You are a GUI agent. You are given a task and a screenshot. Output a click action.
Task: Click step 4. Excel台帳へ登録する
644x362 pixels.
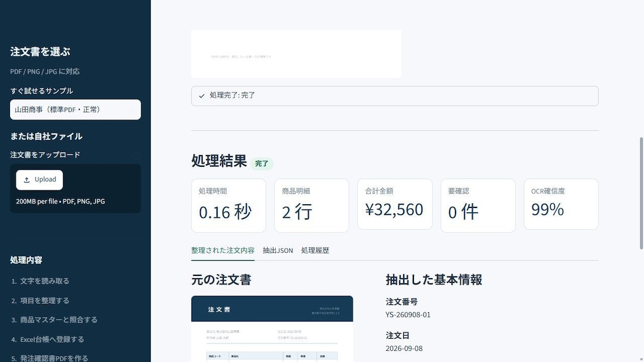[48, 339]
